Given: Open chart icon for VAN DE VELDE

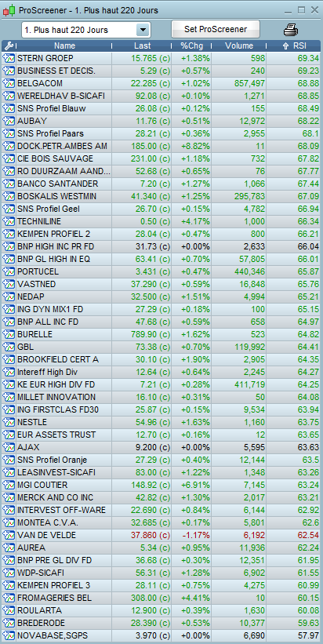Looking at the screenshot, I should coord(9,535).
